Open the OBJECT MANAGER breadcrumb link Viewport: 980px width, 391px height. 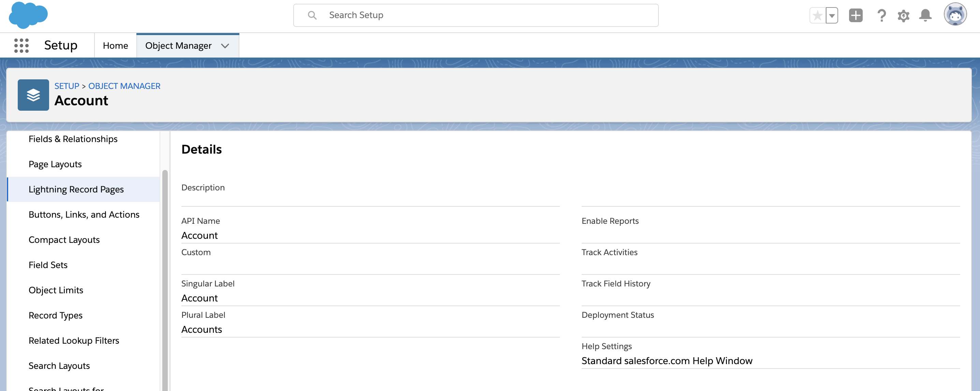click(x=124, y=86)
